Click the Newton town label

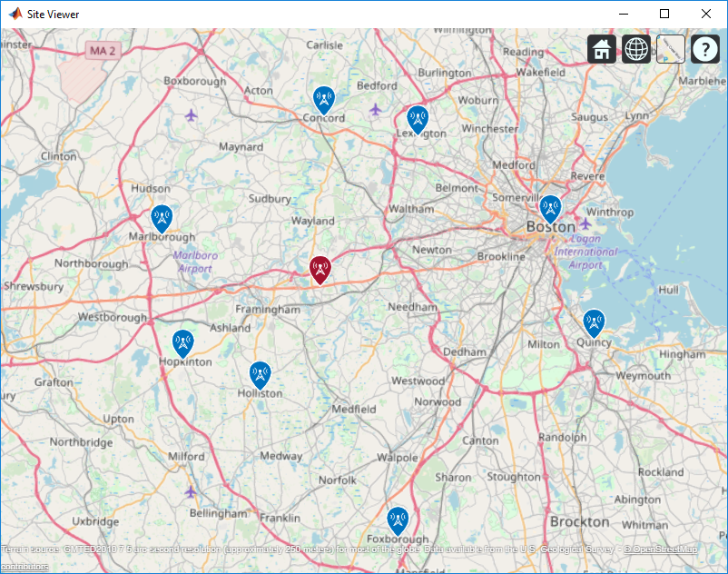pyautogui.click(x=432, y=250)
